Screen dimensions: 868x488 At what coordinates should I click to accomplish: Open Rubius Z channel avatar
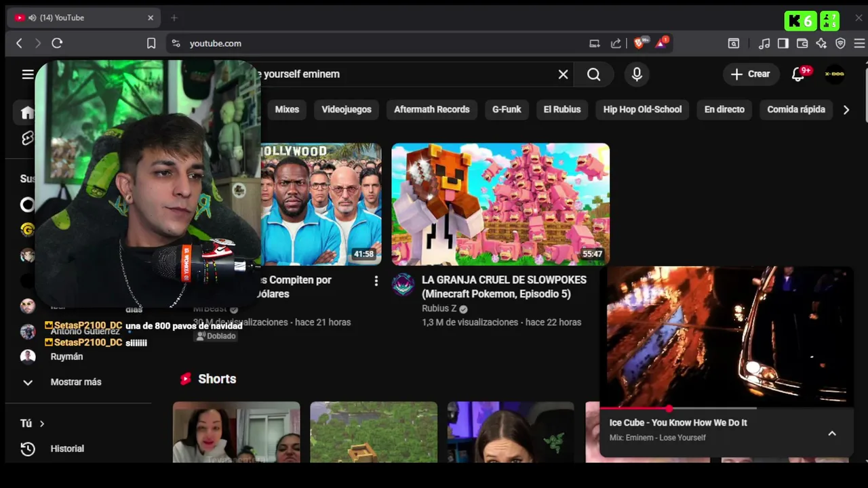[x=403, y=285]
